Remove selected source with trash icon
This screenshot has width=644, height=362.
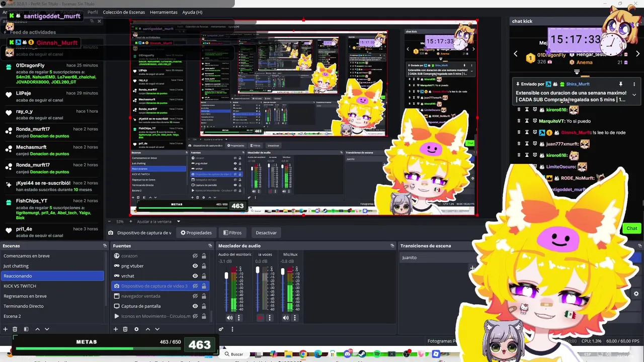point(125,329)
